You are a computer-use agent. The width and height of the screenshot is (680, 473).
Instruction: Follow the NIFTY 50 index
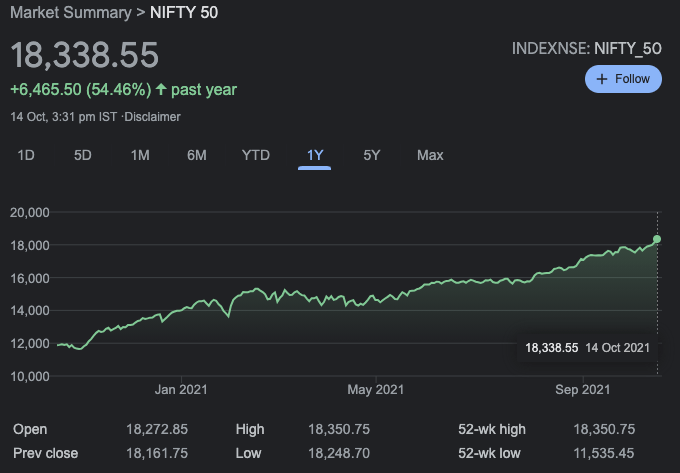[623, 79]
